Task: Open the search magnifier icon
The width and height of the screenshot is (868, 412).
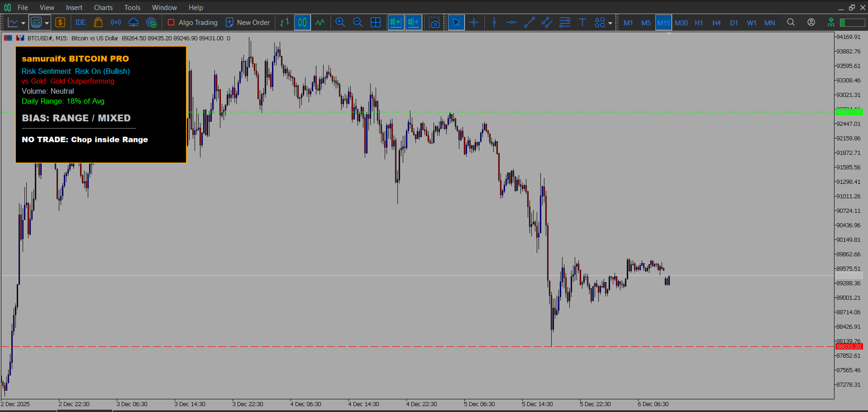Action: coord(791,22)
